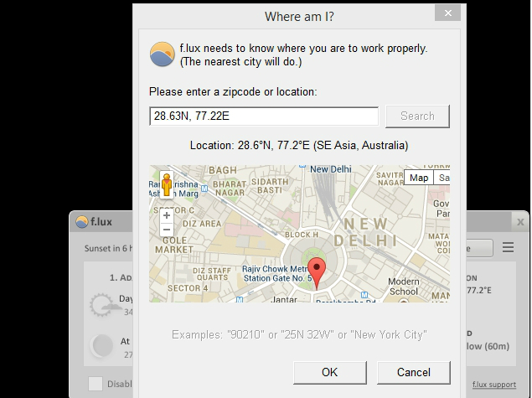Close the Where am I dialog
The width and height of the screenshot is (532, 398).
pos(447,13)
